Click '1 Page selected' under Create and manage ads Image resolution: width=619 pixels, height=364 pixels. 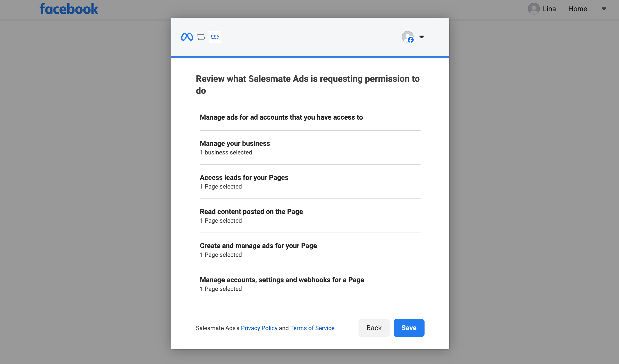pos(221,255)
